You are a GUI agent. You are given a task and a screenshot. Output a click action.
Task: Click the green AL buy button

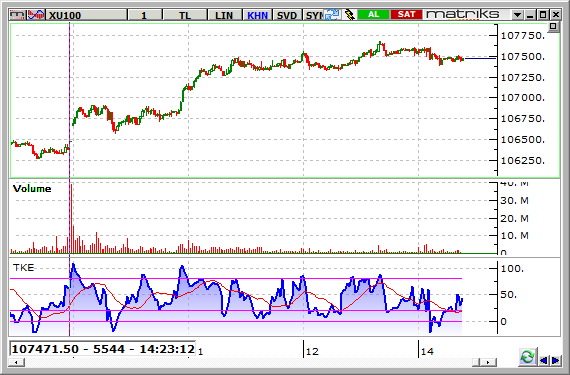374,15
